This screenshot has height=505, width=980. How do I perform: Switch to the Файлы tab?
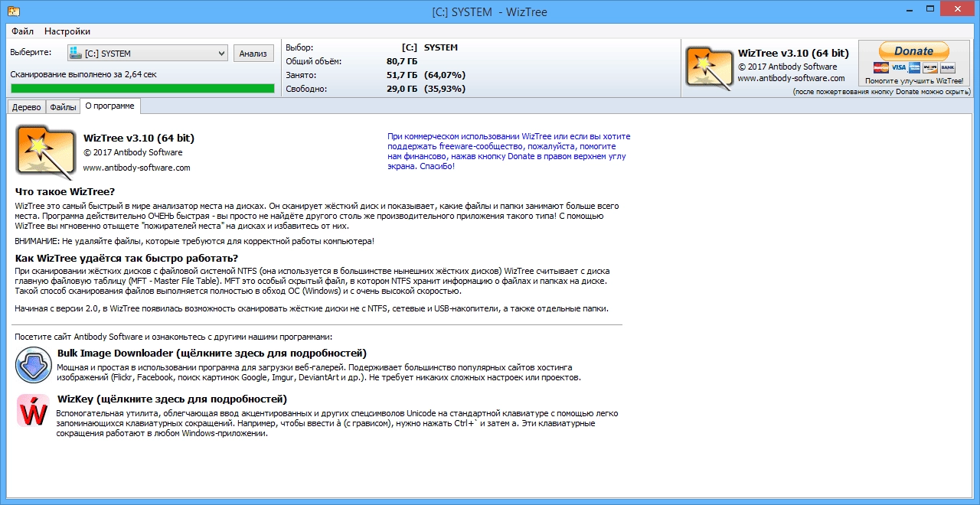[64, 107]
